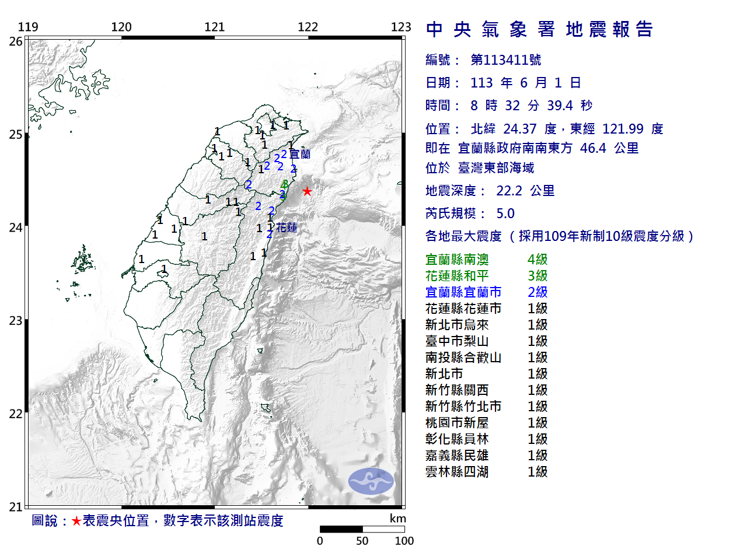Image resolution: width=747 pixels, height=560 pixels.
Task: Select the 宜蘭縣南澳 4級 entry
Action: [x=486, y=260]
